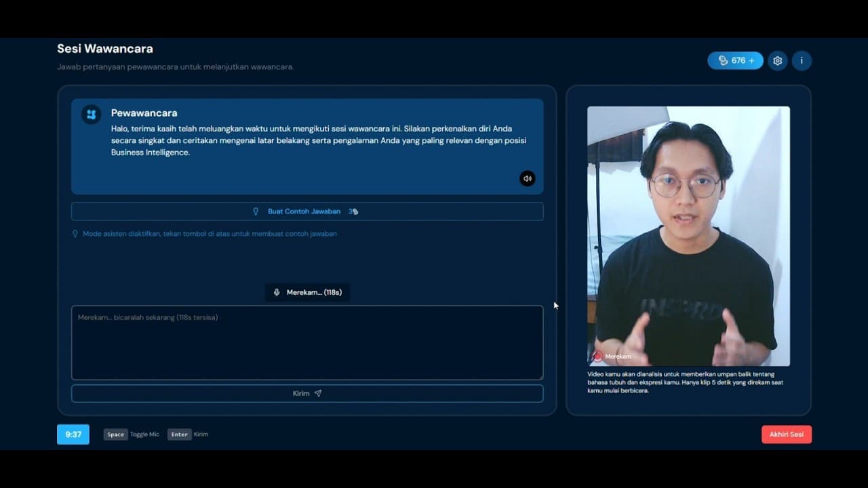Play interviewer audio via speaker icon
This screenshot has height=488, width=868.
528,178
